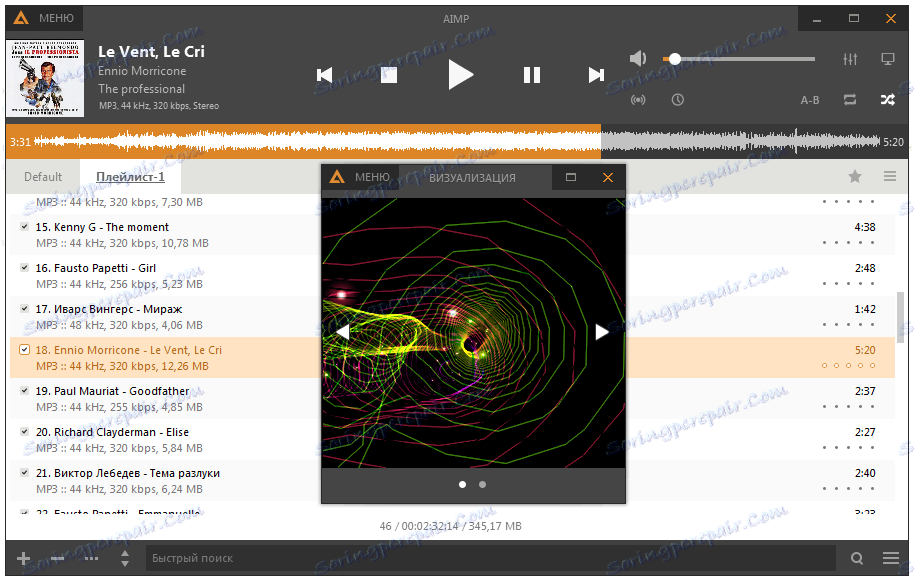Open bottom-right playlist menu icon
This screenshot has width=914, height=581.
891,558
